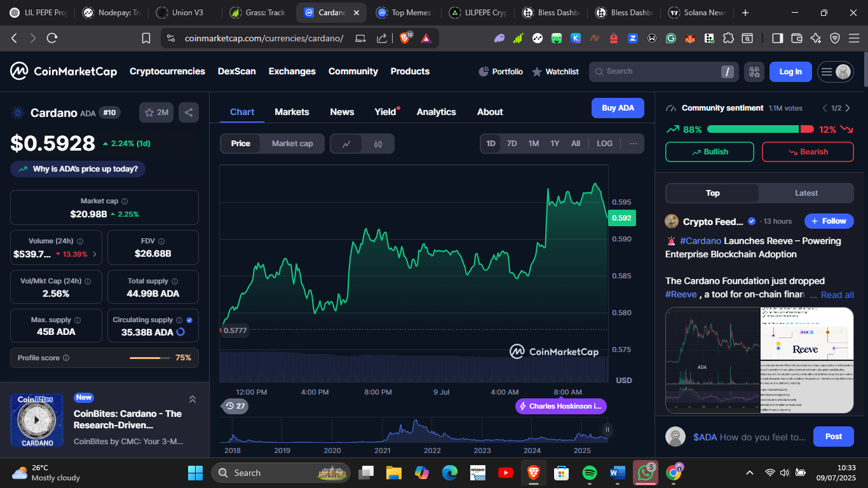
Task: Open Brave Leo AI sparkle icon
Action: 816,38
